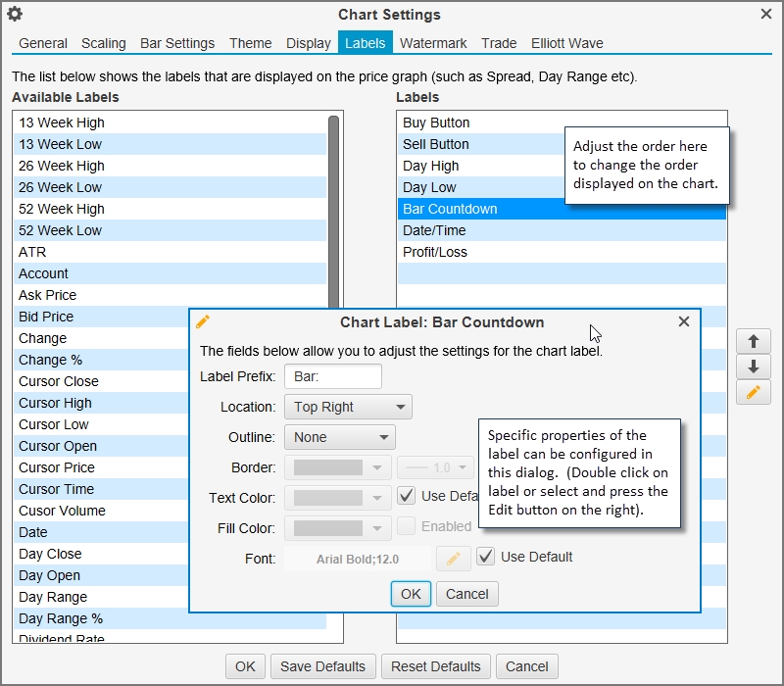Uncheck Use Default for Font
784x686 pixels.
point(485,557)
